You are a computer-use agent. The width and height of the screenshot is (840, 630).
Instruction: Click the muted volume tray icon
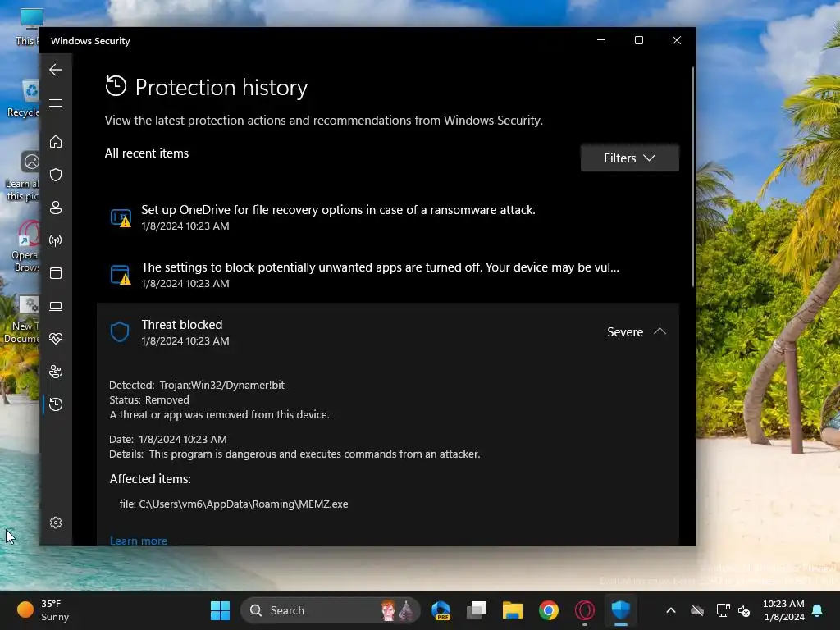pos(744,610)
